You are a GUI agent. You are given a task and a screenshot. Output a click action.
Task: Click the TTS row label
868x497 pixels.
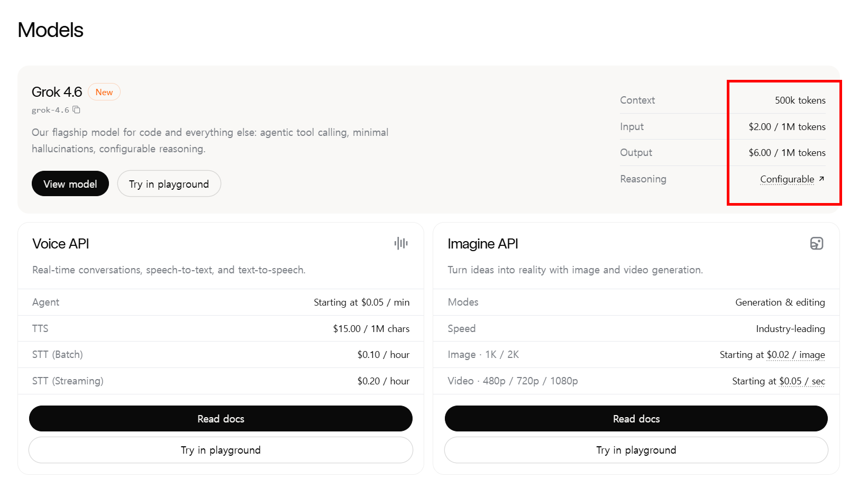pos(40,329)
